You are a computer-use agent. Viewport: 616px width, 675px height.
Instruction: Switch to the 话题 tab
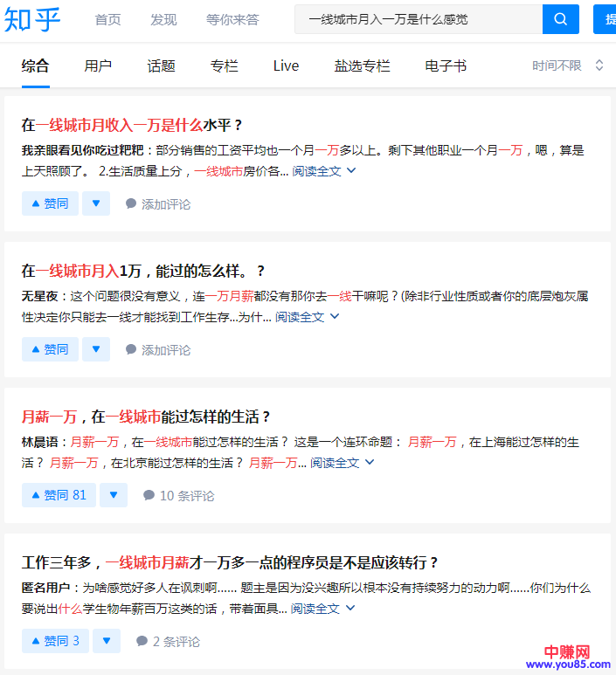pos(161,65)
